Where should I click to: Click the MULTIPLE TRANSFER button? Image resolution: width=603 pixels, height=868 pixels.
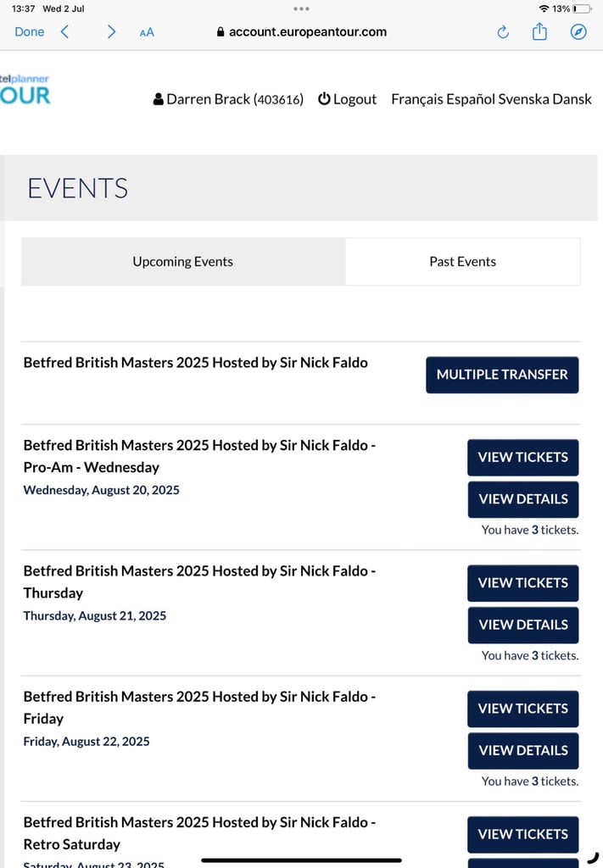[x=502, y=375]
